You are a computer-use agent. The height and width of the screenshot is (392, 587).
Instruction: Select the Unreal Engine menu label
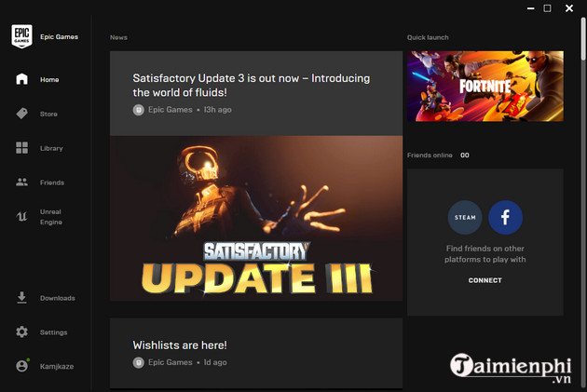pyautogui.click(x=51, y=217)
